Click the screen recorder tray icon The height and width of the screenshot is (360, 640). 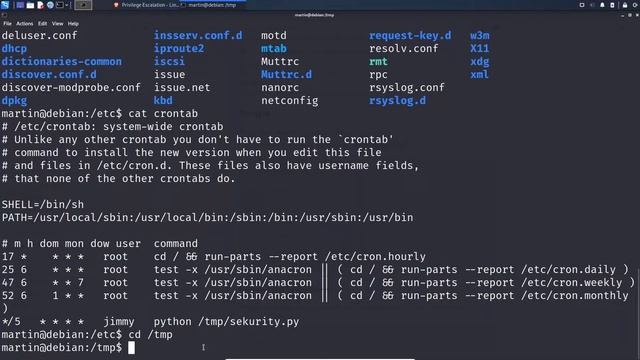click(582, 5)
